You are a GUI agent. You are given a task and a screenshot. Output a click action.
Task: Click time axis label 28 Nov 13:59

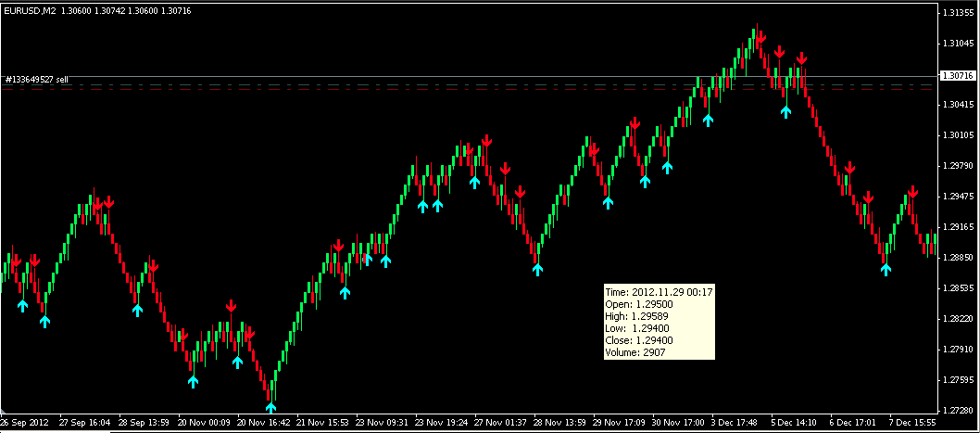click(560, 422)
